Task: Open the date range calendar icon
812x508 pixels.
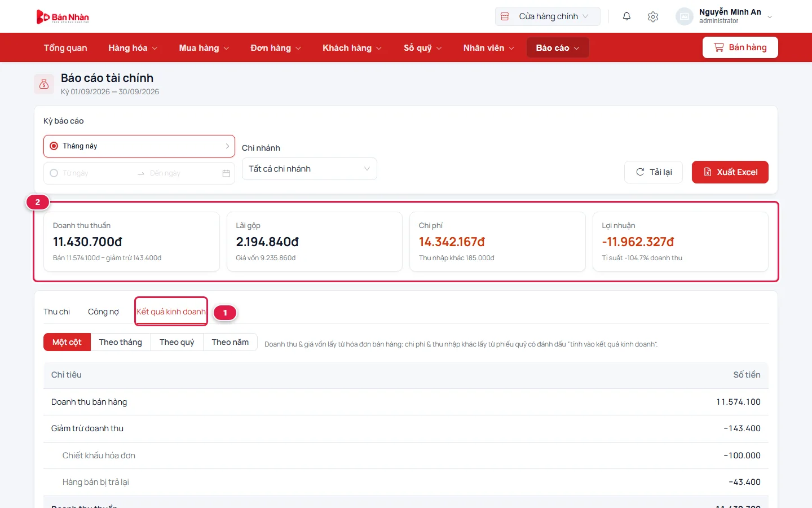Action: (226, 173)
